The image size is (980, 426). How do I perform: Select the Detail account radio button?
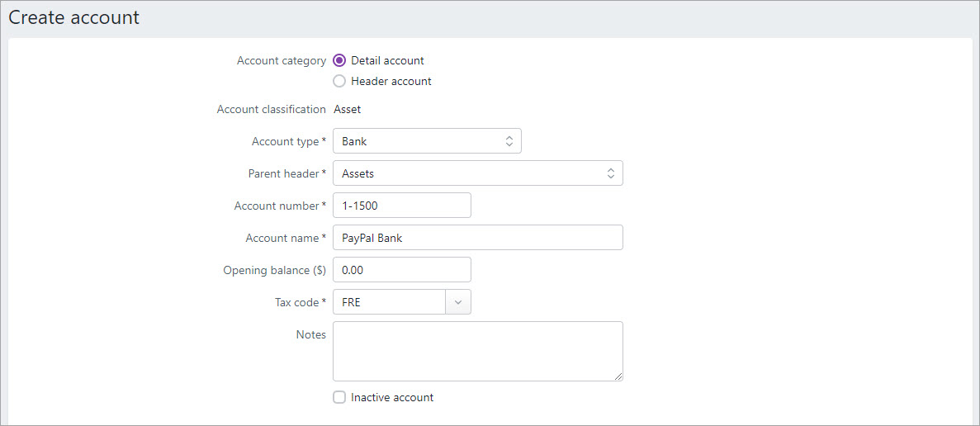339,60
